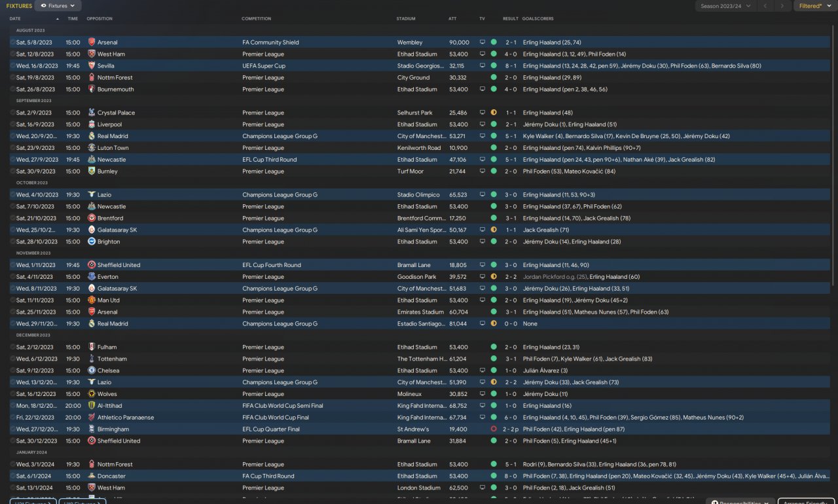This screenshot has height=504, width=838.
Task: Open the FA Community Shield competition link
Action: click(x=270, y=43)
